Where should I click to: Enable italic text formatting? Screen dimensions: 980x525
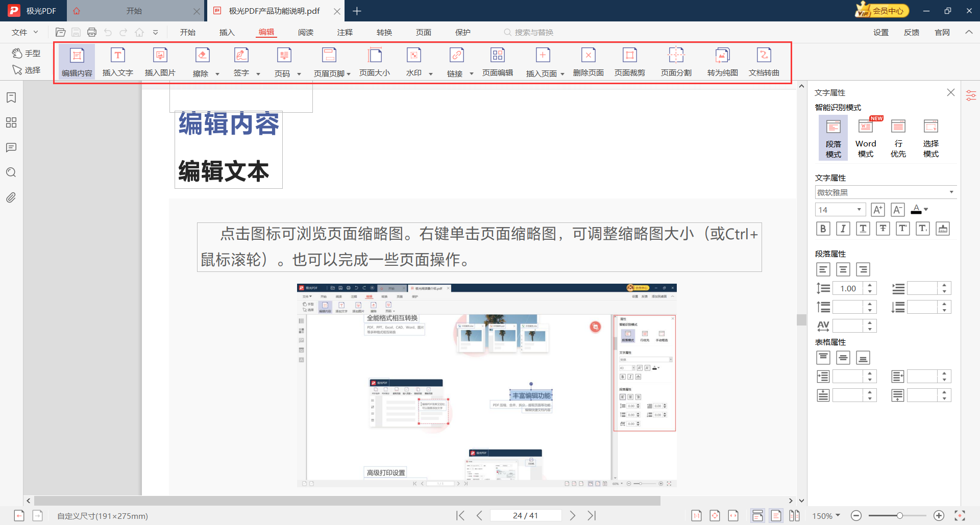coord(843,229)
